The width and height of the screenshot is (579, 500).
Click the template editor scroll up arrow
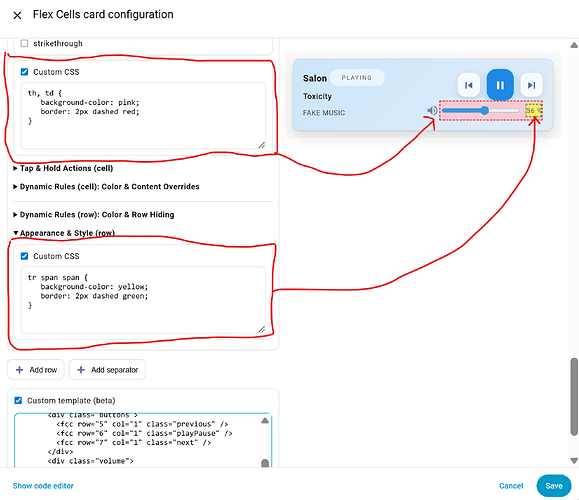[265, 421]
